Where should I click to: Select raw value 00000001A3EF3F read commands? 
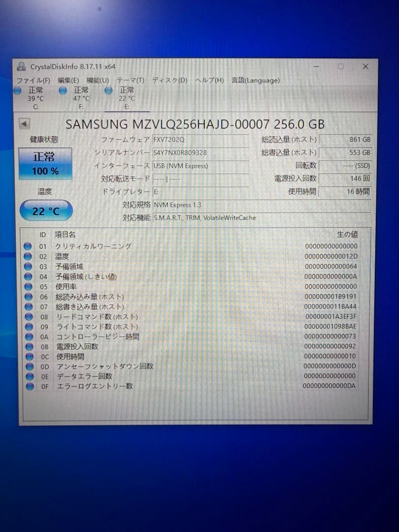pos(331,317)
